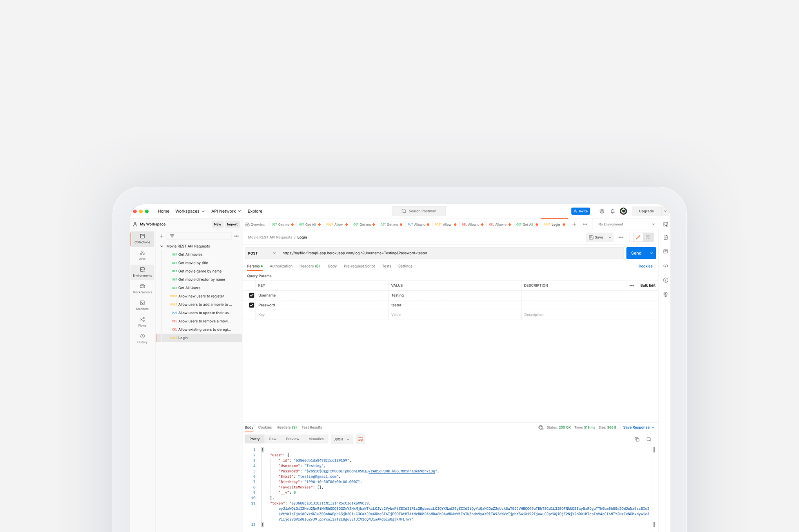Open the notifications bell
Viewport: 799px width, 532px height.
[x=612, y=211]
